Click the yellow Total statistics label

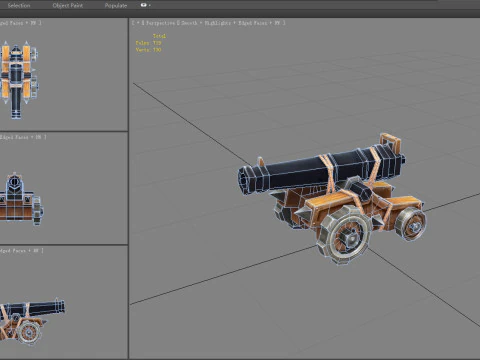pyautogui.click(x=159, y=36)
